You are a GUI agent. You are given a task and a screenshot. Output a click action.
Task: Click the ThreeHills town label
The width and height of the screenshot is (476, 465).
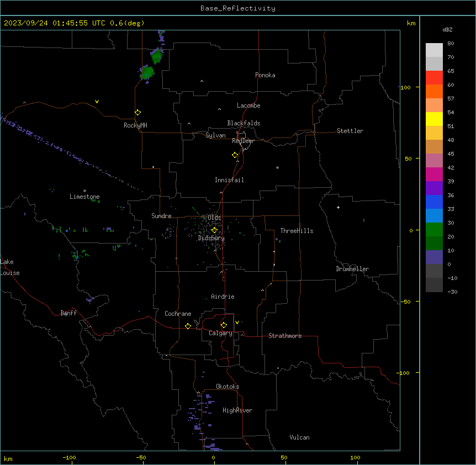297,231
